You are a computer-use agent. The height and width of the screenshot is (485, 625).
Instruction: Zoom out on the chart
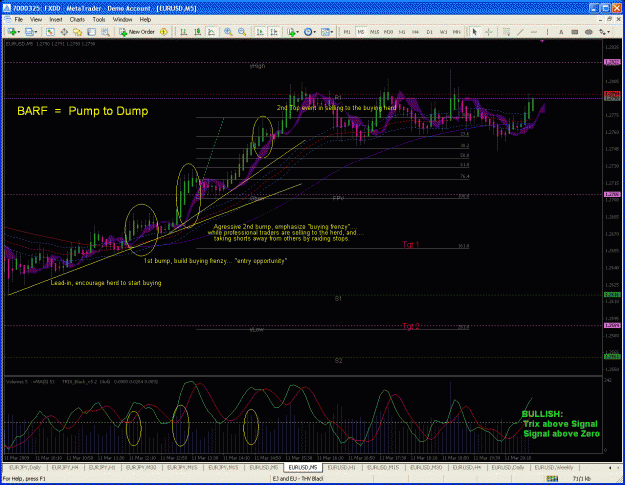coord(242,32)
